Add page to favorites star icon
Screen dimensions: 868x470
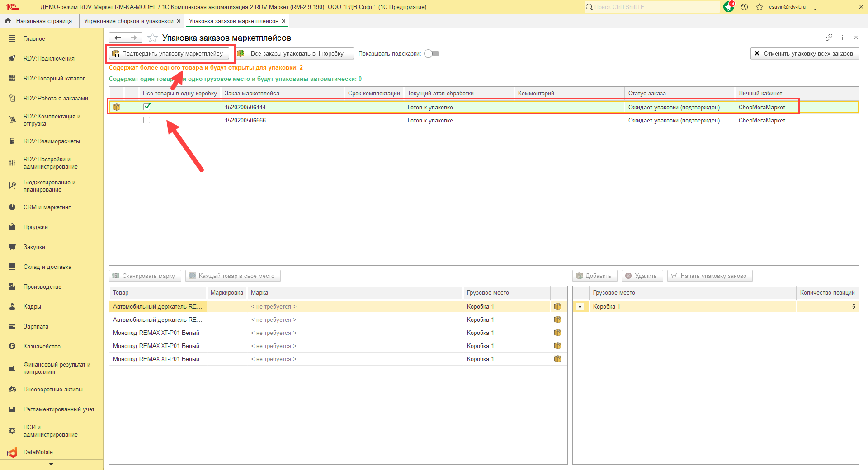(x=153, y=38)
